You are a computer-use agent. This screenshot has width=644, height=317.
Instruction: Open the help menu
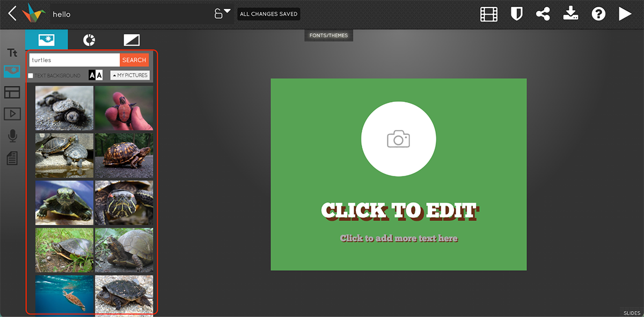pyautogui.click(x=598, y=13)
